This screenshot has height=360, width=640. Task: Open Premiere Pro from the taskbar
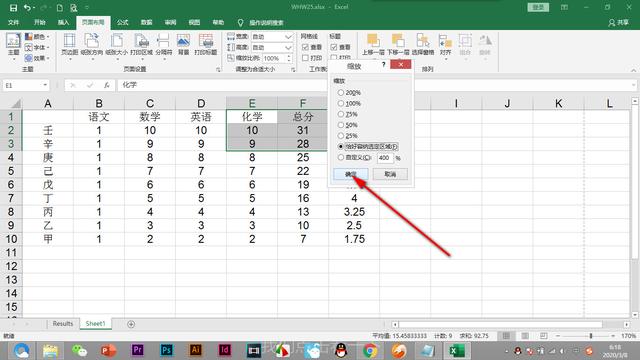(x=138, y=350)
